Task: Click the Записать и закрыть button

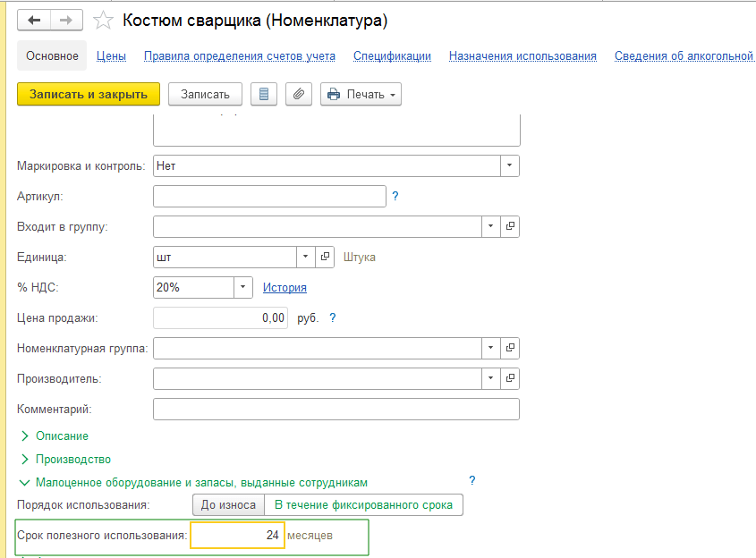Action: point(88,93)
